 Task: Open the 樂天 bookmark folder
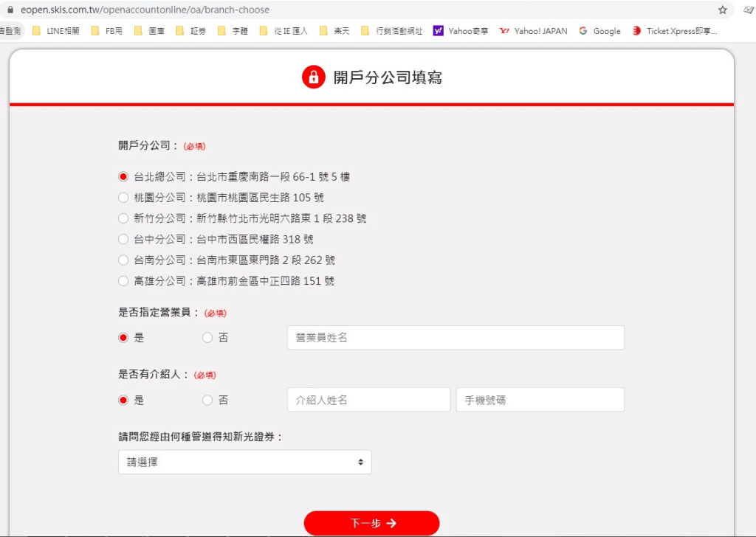(334, 31)
